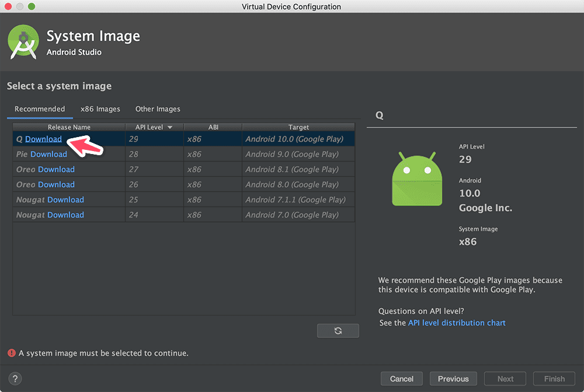
Task: Click API level 28 cell
Action: point(155,155)
